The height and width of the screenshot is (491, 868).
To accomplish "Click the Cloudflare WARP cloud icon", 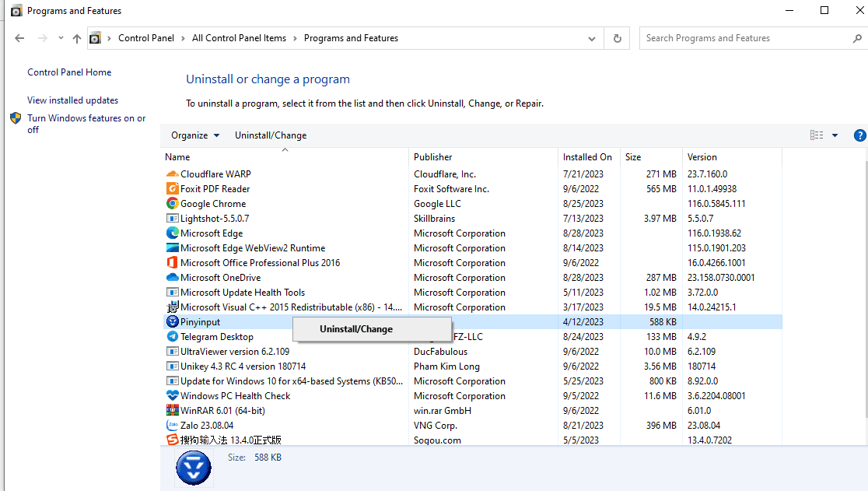I will point(172,174).
